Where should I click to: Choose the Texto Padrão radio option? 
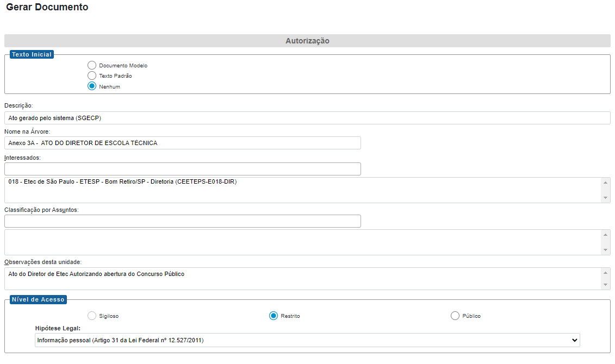pyautogui.click(x=92, y=76)
